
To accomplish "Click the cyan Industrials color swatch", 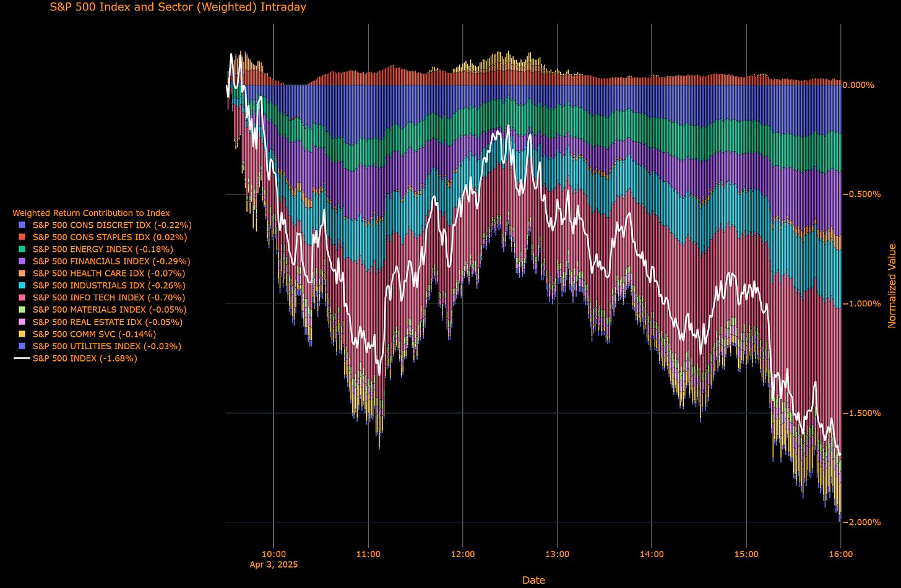I will [x=22, y=285].
